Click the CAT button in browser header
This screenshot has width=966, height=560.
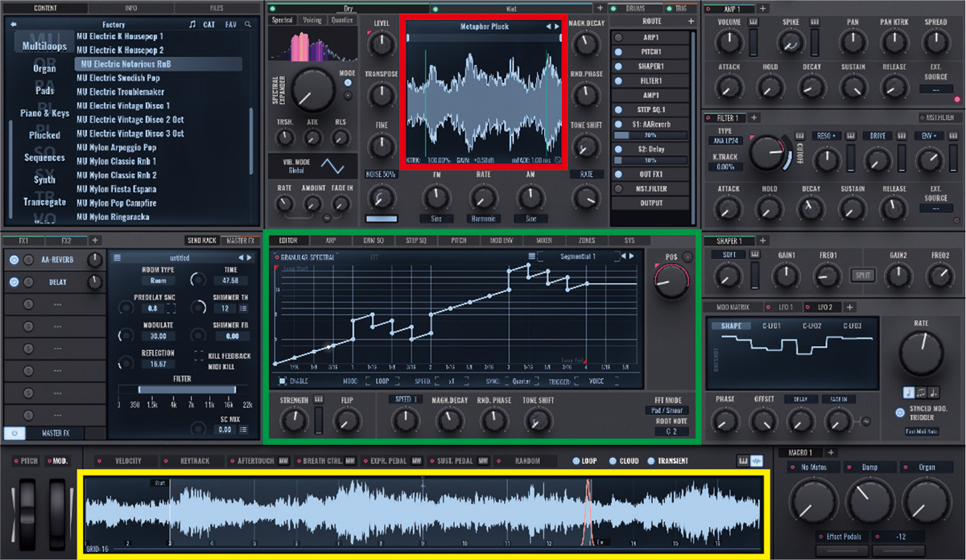coord(209,25)
